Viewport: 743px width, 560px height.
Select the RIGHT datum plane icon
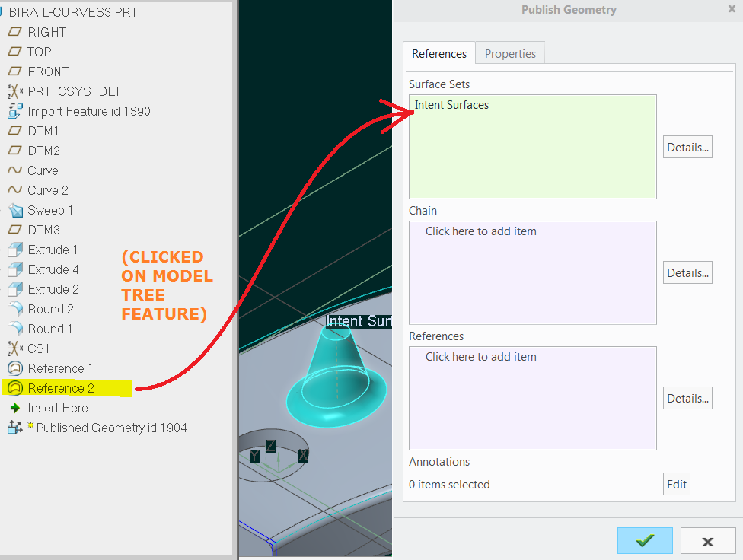pos(14,32)
